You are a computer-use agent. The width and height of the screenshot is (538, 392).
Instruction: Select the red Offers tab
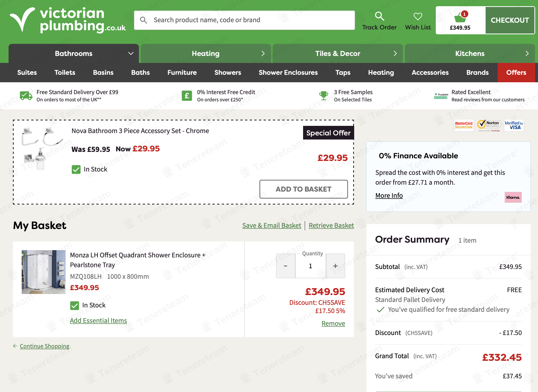(x=516, y=72)
